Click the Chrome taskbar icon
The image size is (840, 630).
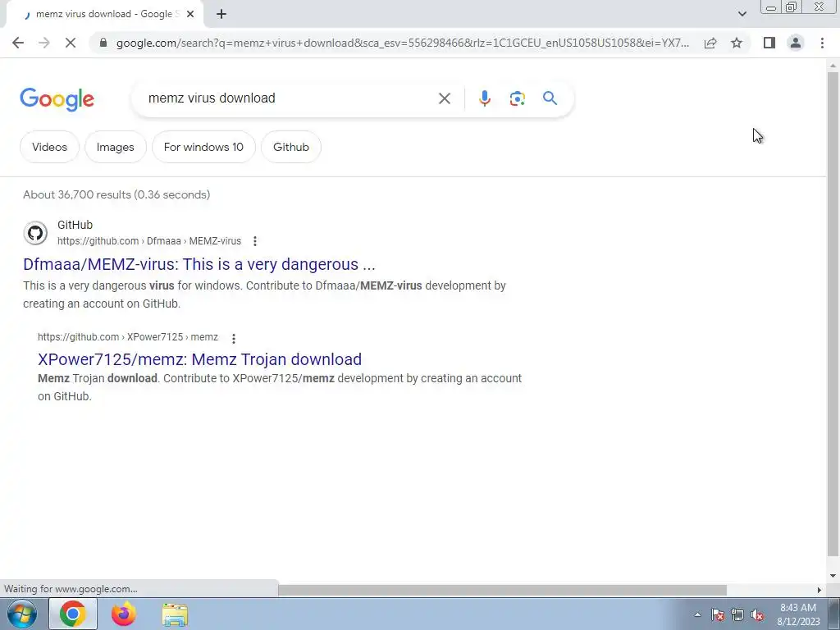click(x=73, y=614)
